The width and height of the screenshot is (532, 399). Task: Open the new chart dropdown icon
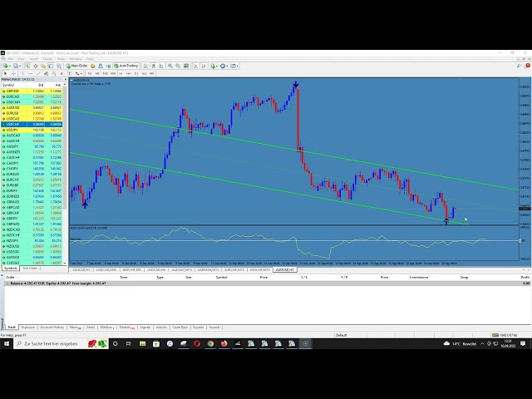(x=7, y=66)
